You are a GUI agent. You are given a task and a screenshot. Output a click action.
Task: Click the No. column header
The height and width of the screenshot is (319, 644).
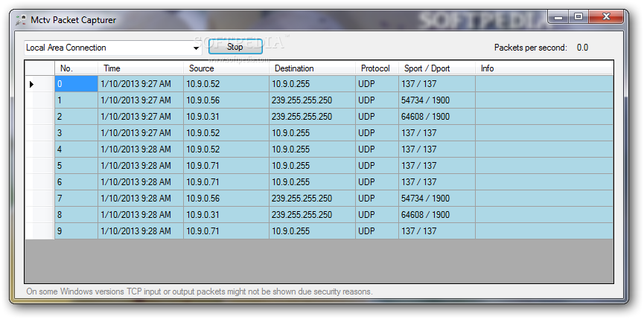[x=76, y=68]
